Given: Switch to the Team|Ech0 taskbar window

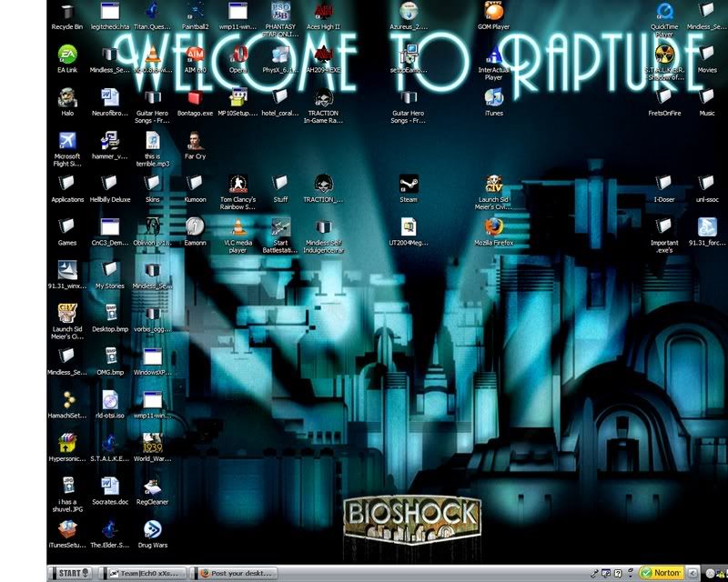Looking at the screenshot, I should click(146, 573).
